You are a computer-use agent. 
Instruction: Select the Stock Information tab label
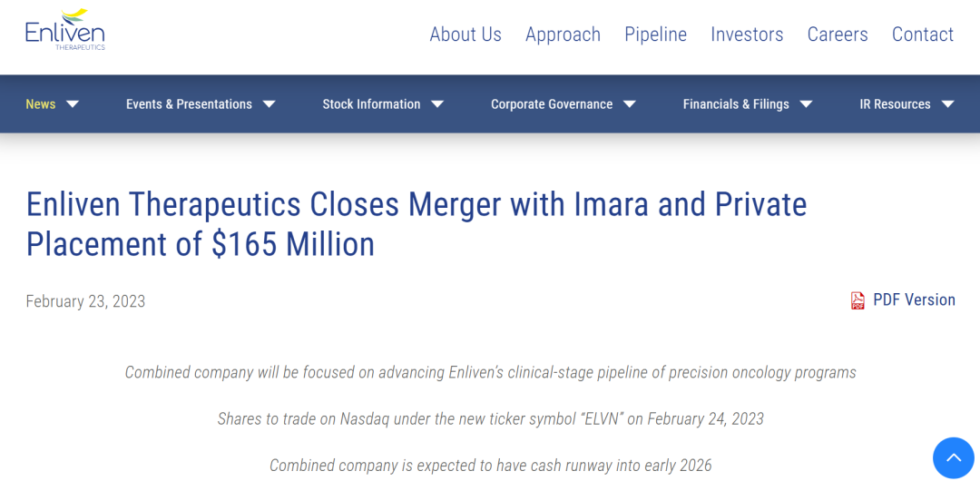pos(371,104)
